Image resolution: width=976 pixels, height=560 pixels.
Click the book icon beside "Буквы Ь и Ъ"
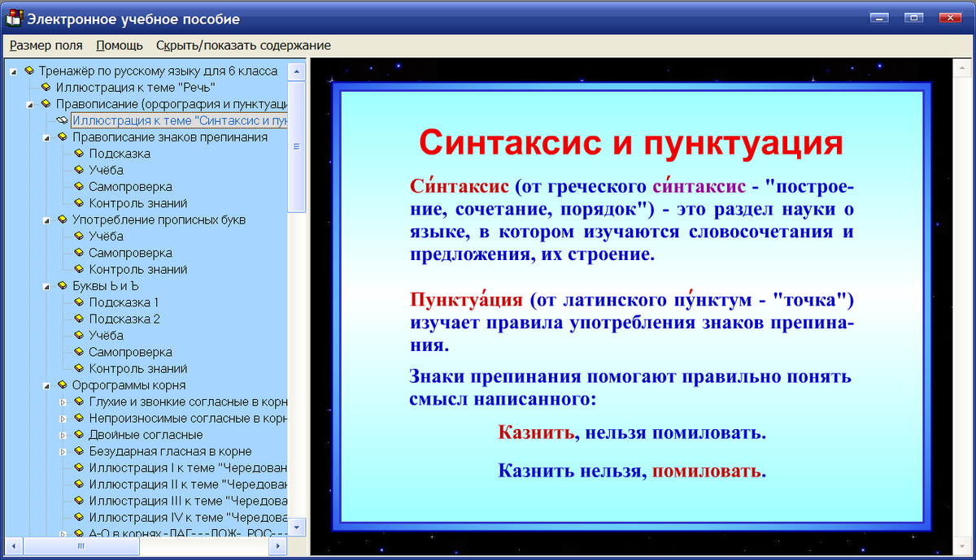61,285
